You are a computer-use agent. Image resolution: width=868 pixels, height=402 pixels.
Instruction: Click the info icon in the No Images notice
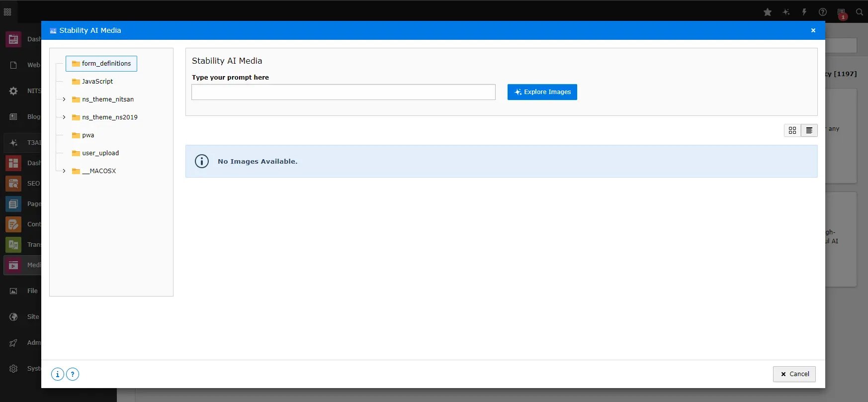pyautogui.click(x=202, y=161)
